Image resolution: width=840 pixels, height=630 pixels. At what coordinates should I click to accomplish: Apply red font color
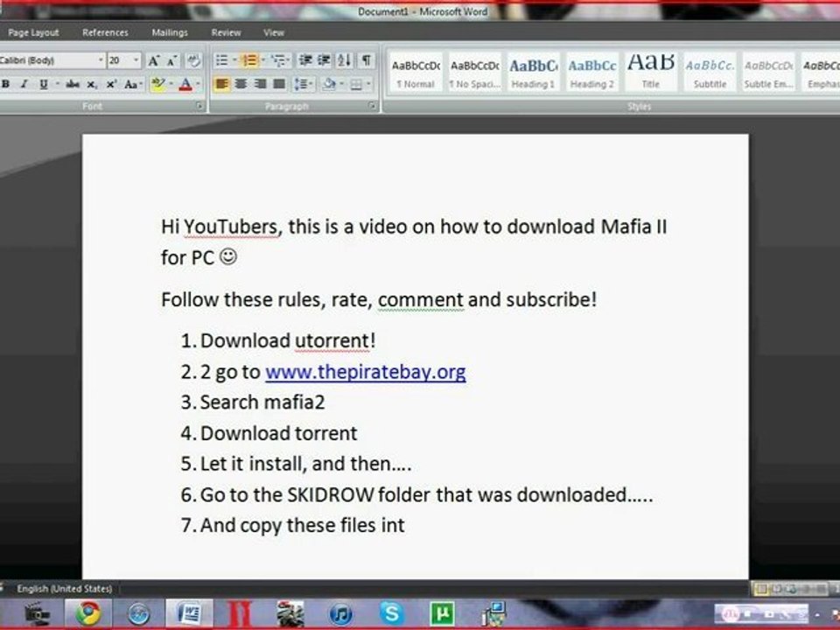tap(185, 84)
